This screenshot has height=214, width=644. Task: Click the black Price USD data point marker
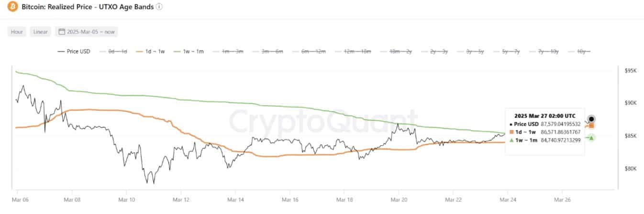[592, 119]
